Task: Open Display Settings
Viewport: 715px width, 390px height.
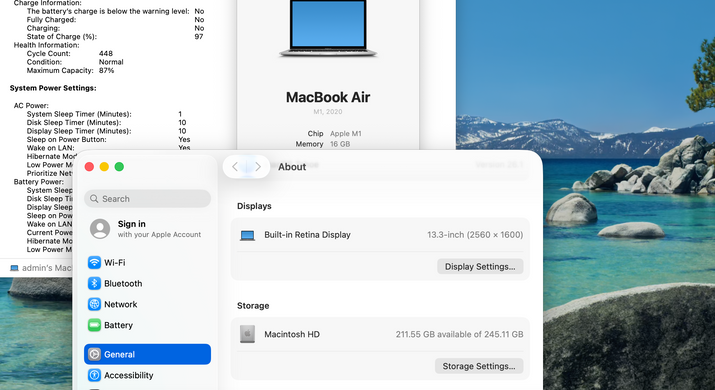Action: pos(480,267)
